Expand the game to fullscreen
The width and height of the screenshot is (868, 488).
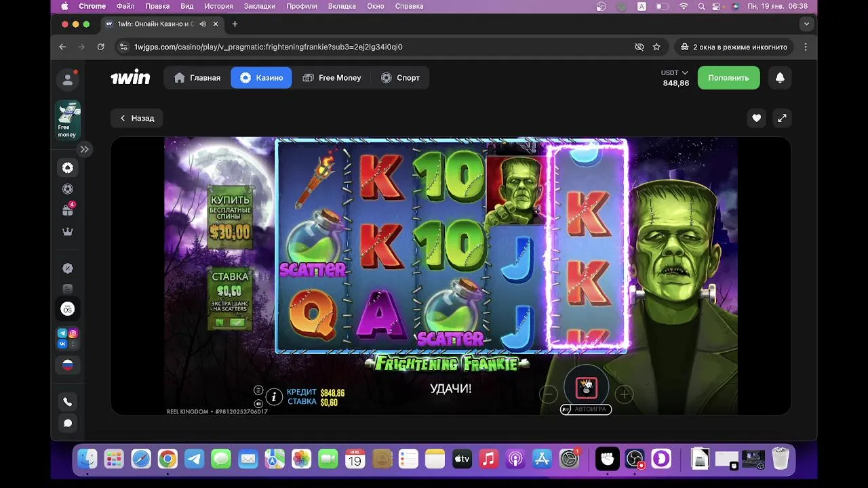782,118
